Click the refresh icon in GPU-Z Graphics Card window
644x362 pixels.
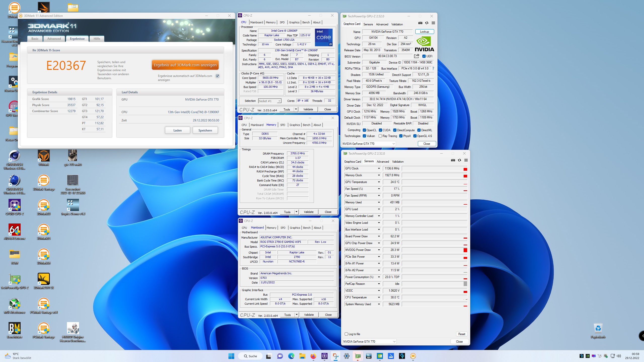(427, 23)
